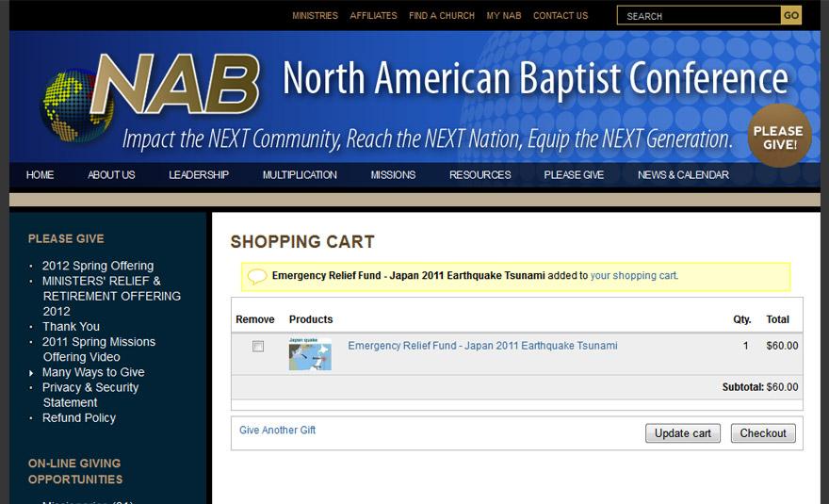Open the Refund Policy sidebar link
The height and width of the screenshot is (504, 829).
point(79,417)
